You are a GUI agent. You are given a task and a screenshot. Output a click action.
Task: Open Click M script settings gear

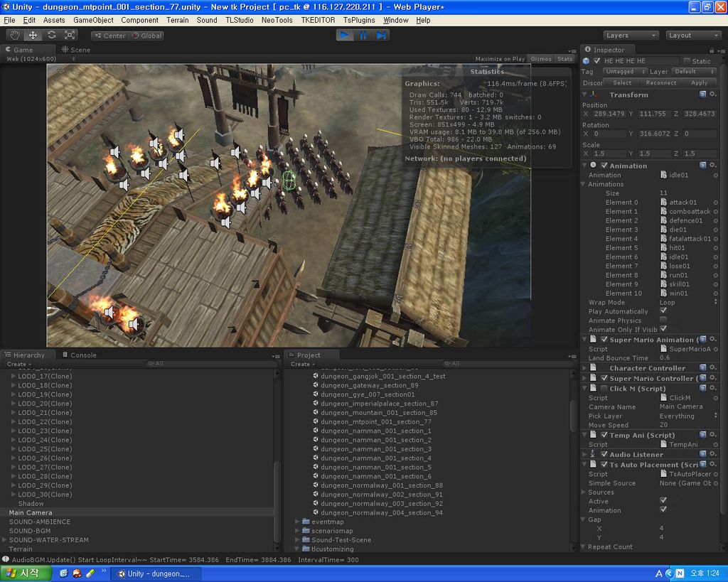pyautogui.click(x=712, y=388)
